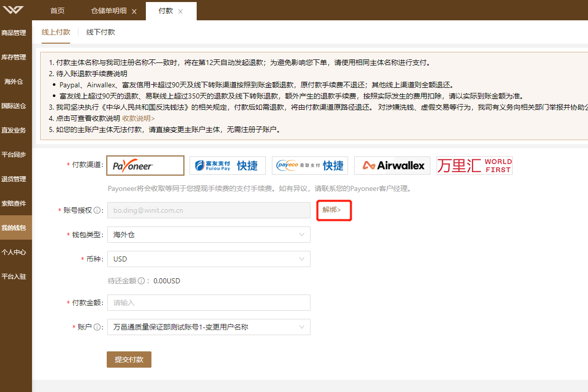
Task: Open 退货管理 in the sidebar
Action: (14, 179)
